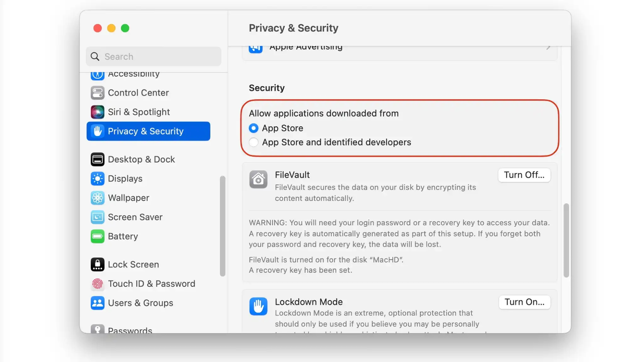The image size is (644, 362).
Task: Click the Desktop & Dock icon
Action: [97, 160]
